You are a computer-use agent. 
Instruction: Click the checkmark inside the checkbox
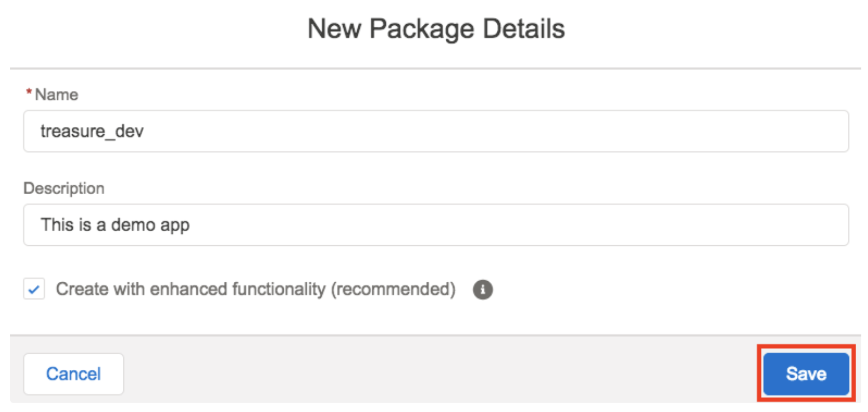[x=34, y=290]
